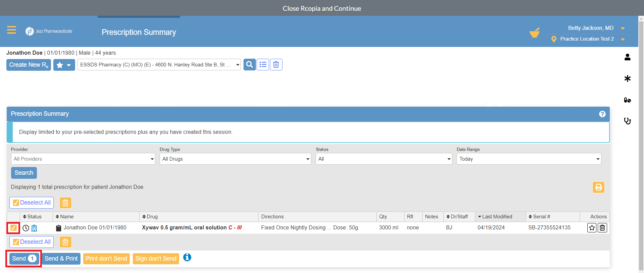644x273 pixels.
Task: Sort table by Last Modified column
Action: 495,217
